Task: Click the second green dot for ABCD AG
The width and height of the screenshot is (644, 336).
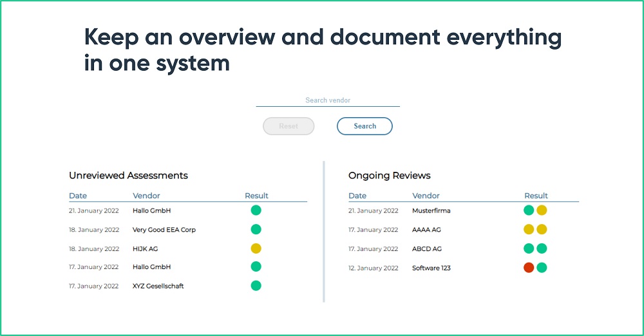Action: 542,248
